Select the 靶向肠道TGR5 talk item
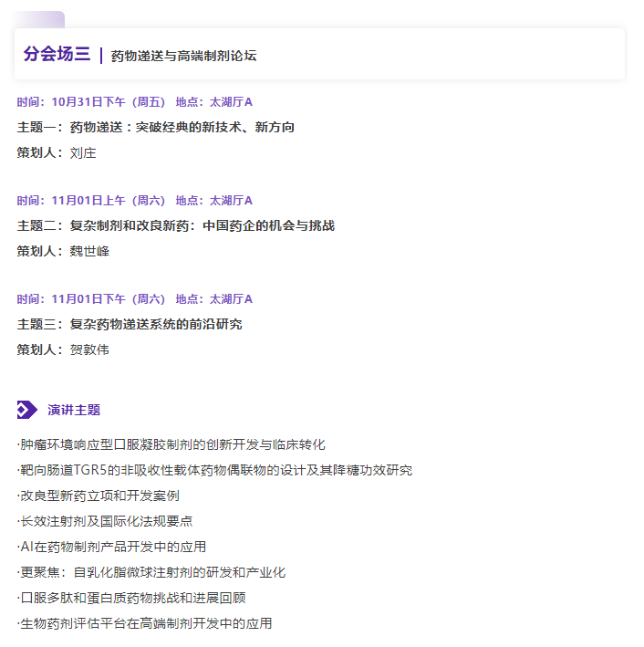Screen dimensions: 644x647 214,470
